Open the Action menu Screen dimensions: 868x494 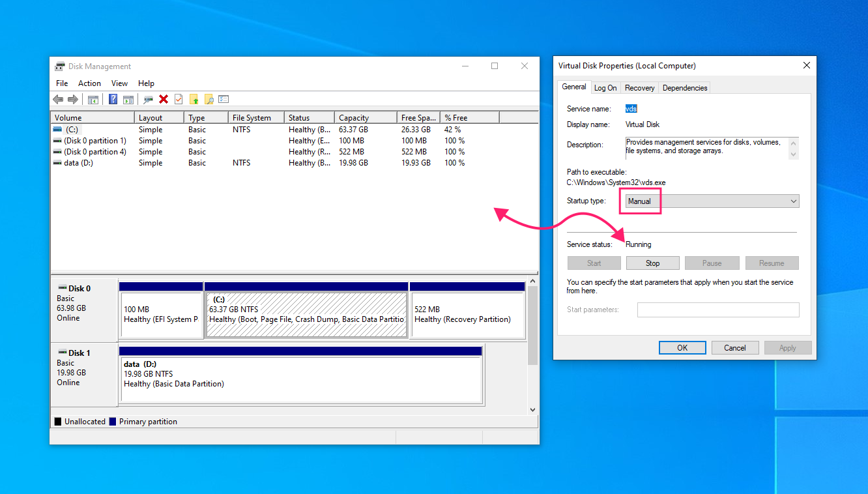click(x=89, y=83)
